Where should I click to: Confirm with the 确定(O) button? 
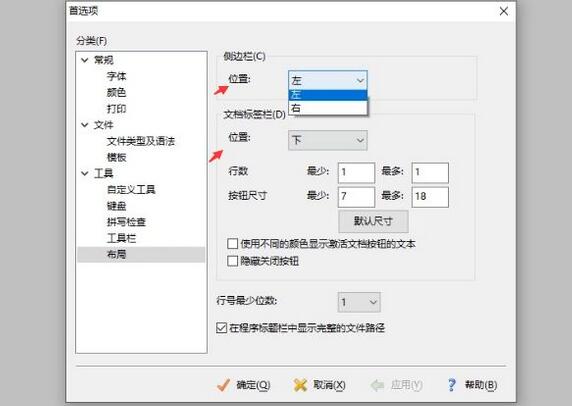tap(243, 385)
